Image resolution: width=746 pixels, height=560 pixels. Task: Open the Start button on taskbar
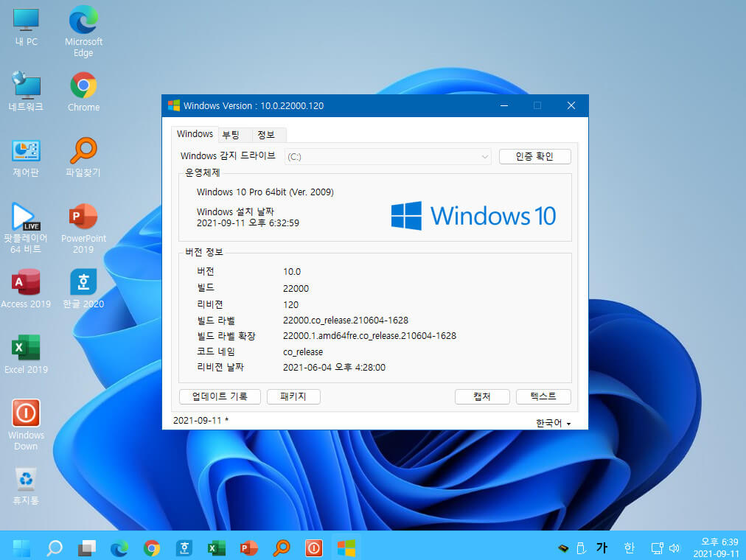21,548
